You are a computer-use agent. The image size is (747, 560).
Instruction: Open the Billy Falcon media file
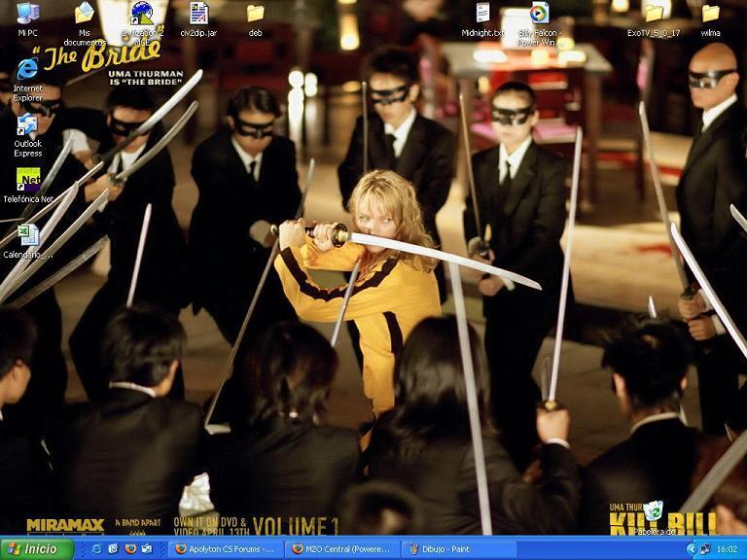click(539, 15)
